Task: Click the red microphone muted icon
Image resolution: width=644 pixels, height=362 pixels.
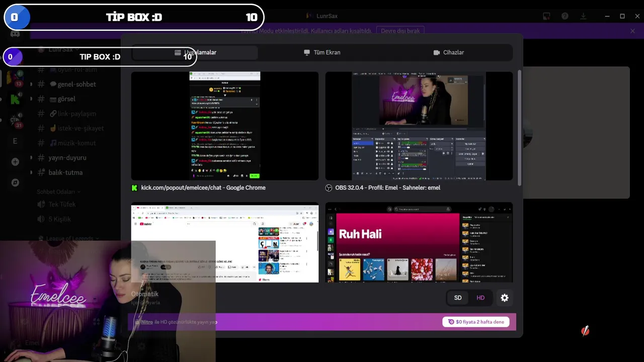Action: click(585, 331)
